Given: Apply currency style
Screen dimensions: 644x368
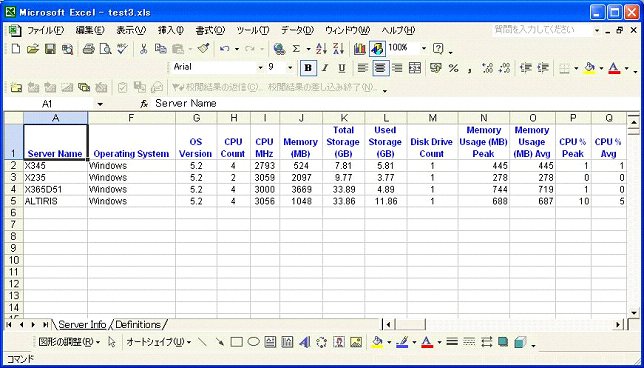Looking at the screenshot, I should tap(436, 68).
